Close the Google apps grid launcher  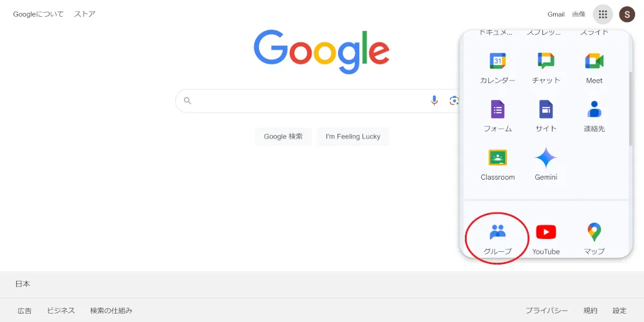pos(603,14)
